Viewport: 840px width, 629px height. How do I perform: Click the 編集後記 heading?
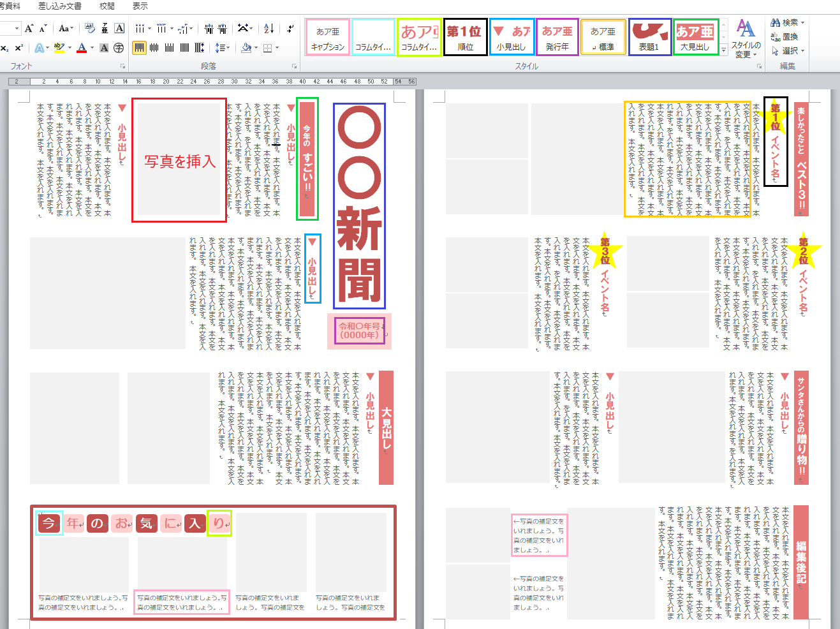pyautogui.click(x=801, y=562)
